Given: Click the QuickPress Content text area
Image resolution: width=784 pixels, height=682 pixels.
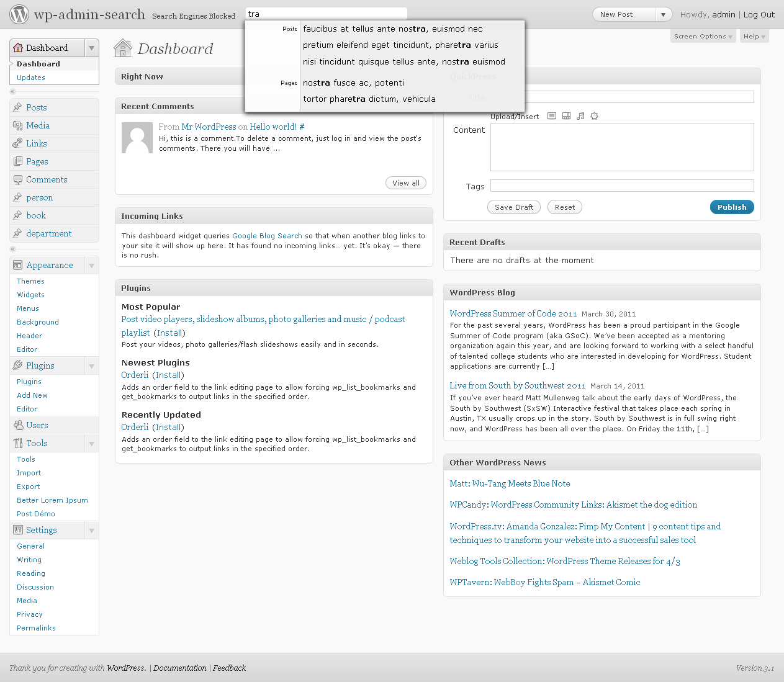Looking at the screenshot, I should point(622,147).
